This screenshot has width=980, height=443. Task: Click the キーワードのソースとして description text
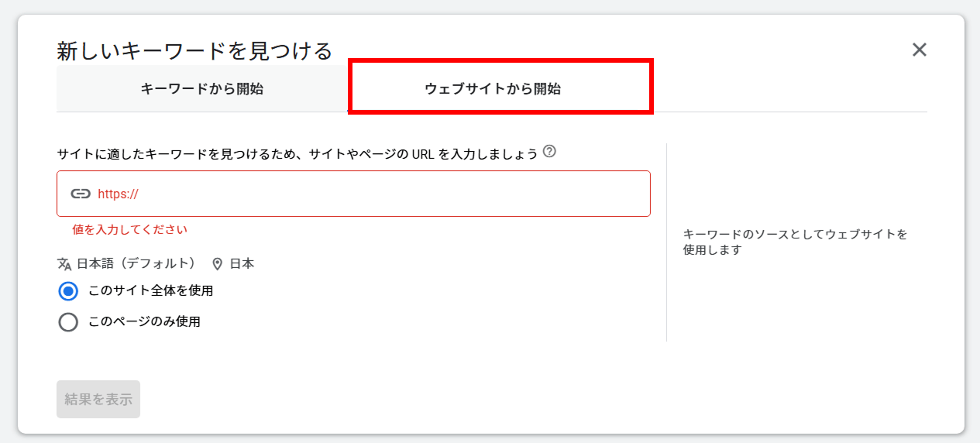coord(795,242)
